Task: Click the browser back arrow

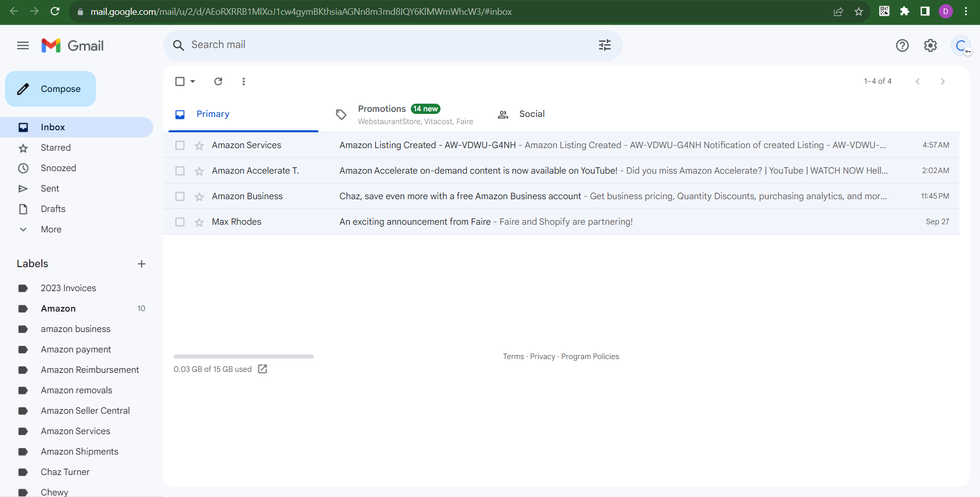Action: click(14, 11)
